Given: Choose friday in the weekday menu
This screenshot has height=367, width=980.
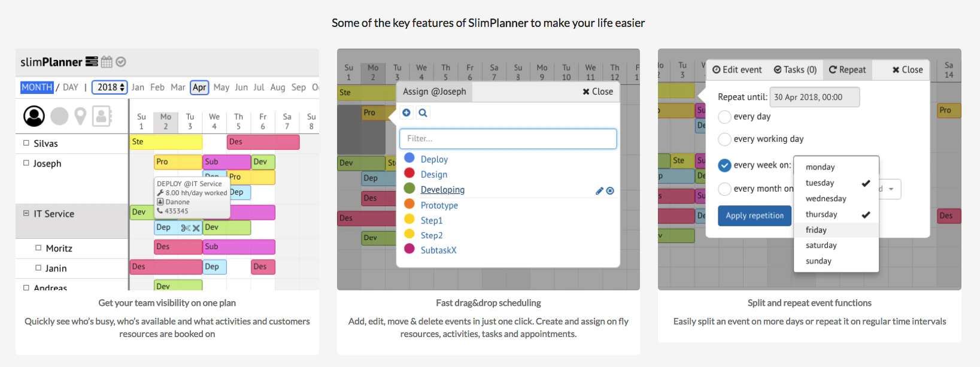Looking at the screenshot, I should [816, 230].
